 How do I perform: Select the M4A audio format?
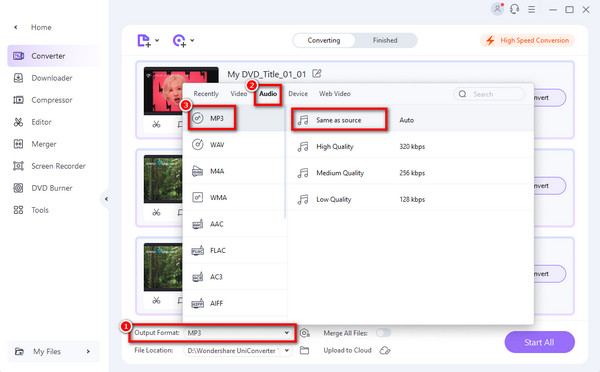tap(235, 171)
